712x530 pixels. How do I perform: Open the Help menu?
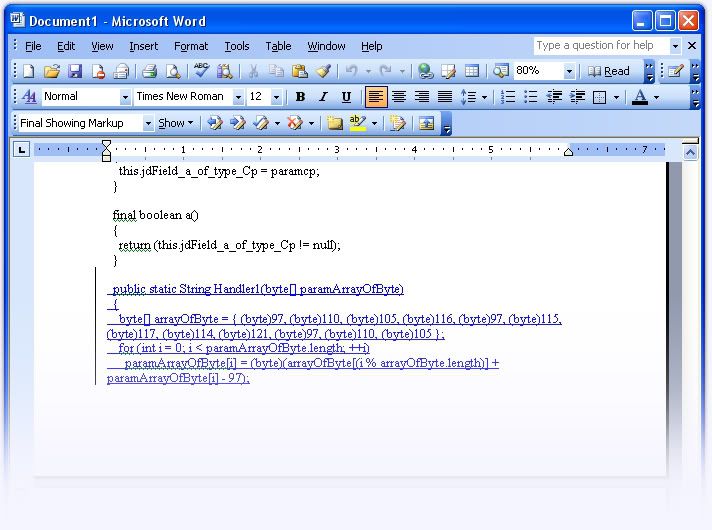371,46
